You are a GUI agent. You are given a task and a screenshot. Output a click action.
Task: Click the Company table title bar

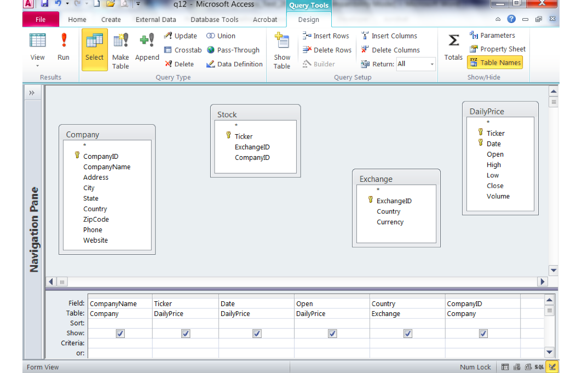(x=107, y=134)
